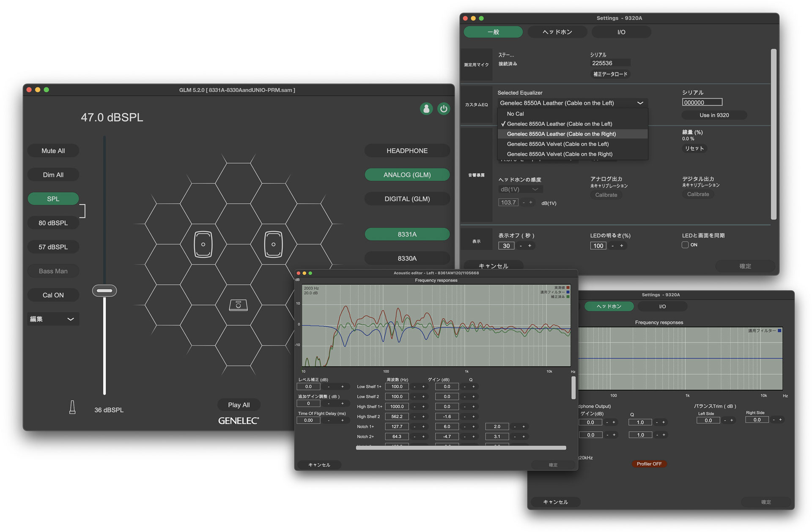Click the カスタムEQ シリアル input field

pyautogui.click(x=702, y=102)
